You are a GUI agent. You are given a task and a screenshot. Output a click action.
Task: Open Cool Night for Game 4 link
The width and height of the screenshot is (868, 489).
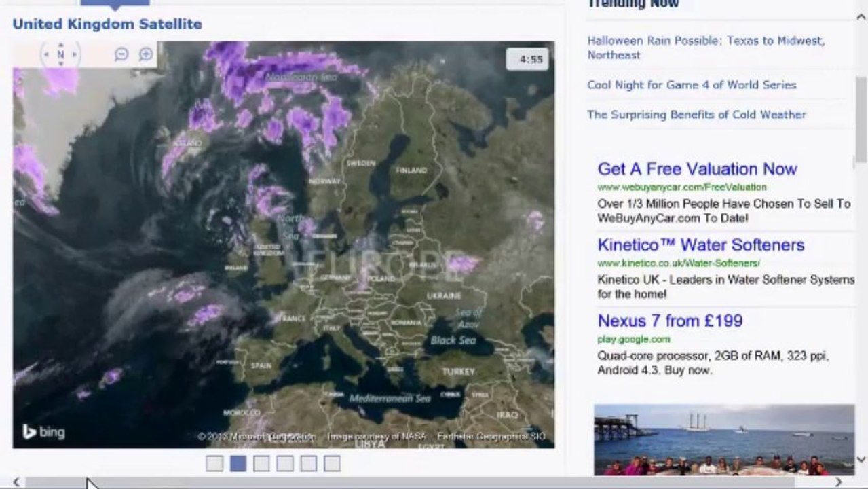click(x=692, y=85)
